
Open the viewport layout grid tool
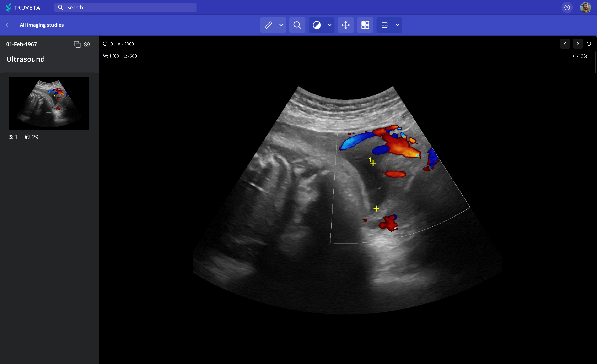click(x=365, y=25)
